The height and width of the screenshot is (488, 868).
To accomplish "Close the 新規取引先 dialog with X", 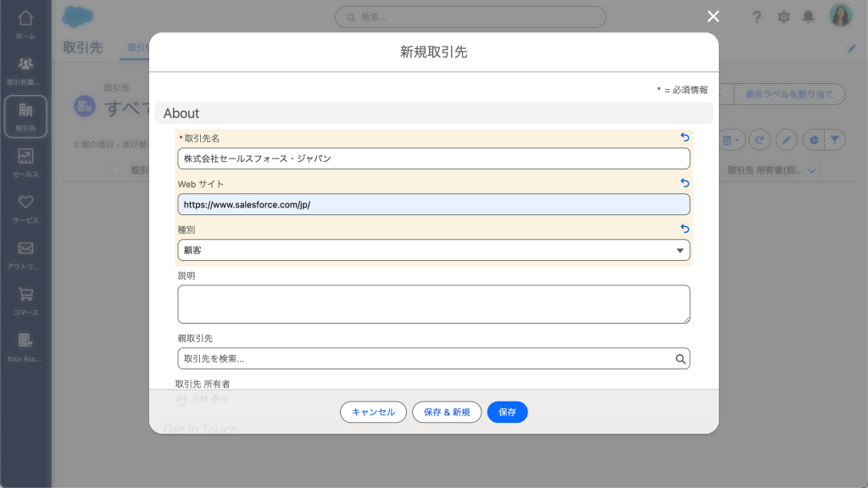I will (x=713, y=16).
